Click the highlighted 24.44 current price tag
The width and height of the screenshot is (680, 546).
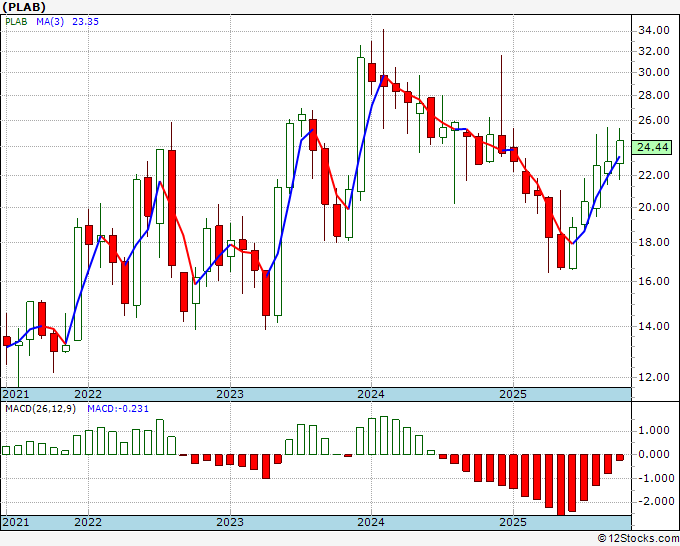[x=652, y=147]
